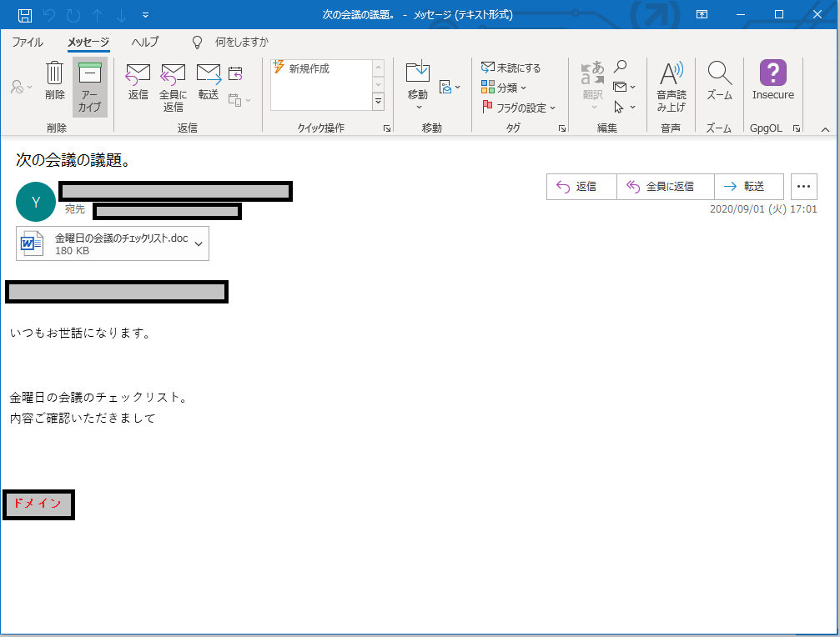This screenshot has width=840, height=637.
Task: Go to next item with the down arrow
Action: (122, 15)
